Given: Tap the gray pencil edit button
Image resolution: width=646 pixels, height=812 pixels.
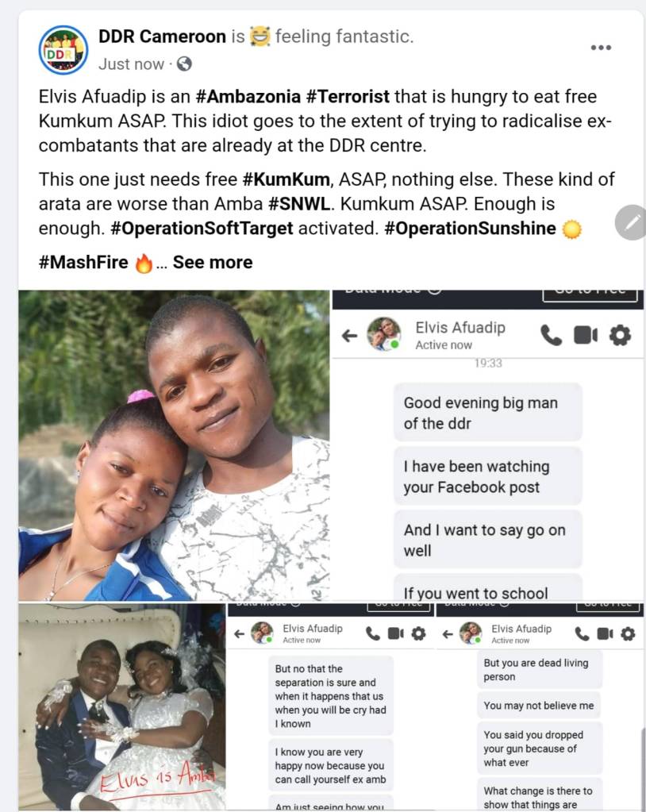Looking at the screenshot, I should click(631, 223).
